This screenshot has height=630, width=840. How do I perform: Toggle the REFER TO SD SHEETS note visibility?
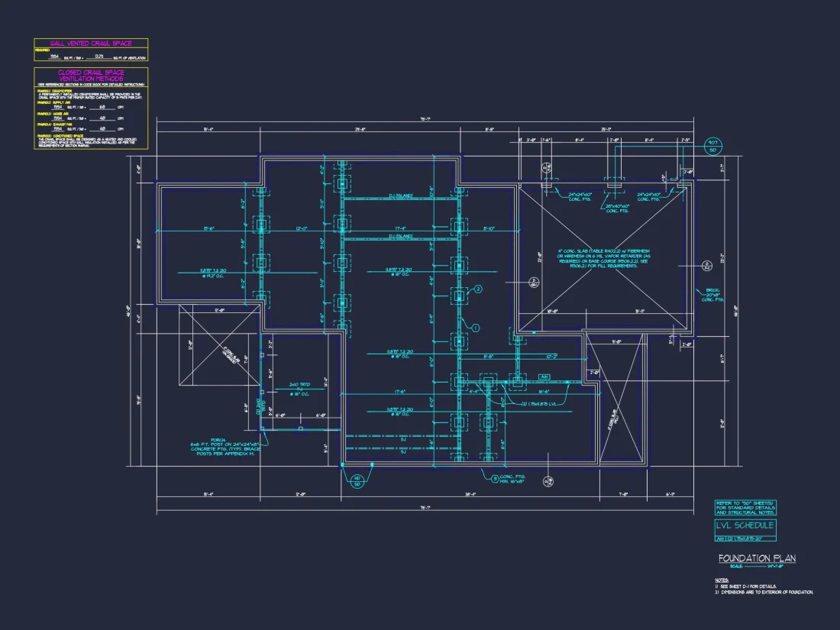[746, 507]
